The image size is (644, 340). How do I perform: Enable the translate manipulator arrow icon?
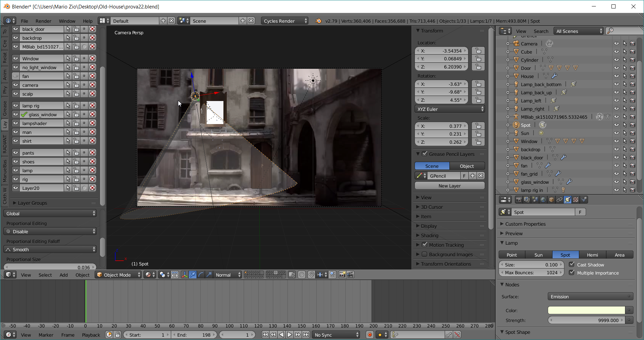click(193, 275)
